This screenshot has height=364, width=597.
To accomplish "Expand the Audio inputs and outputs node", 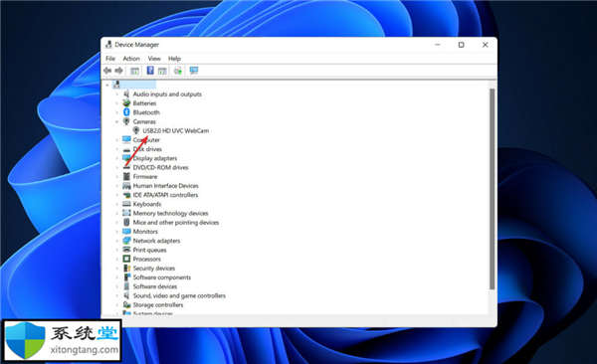I will [116, 94].
